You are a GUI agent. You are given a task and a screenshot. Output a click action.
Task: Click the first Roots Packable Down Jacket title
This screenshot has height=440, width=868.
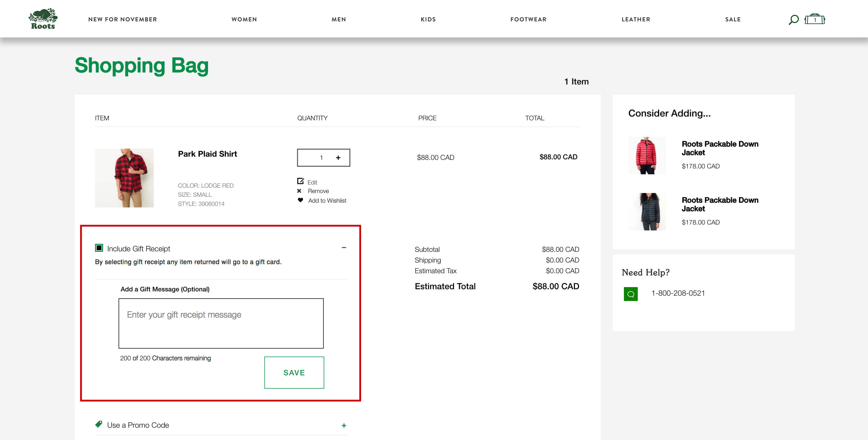[x=720, y=148]
